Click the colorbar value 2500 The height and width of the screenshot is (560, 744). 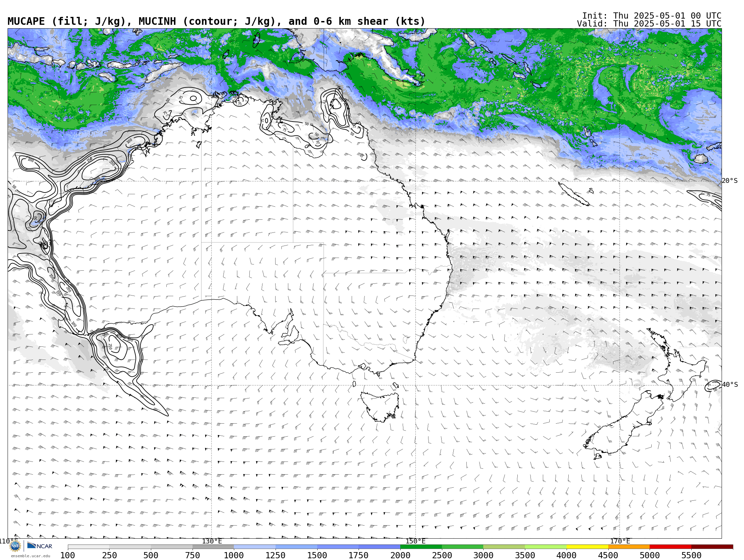coord(442,556)
